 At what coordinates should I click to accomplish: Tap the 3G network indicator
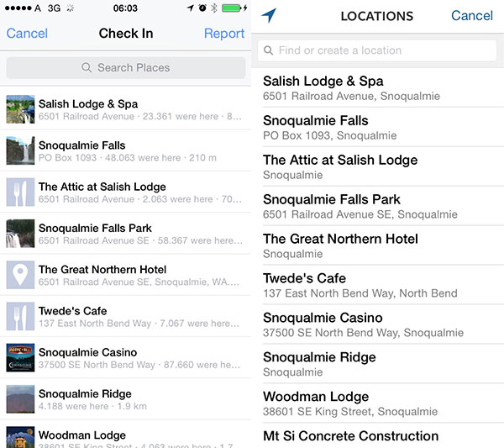click(x=54, y=8)
